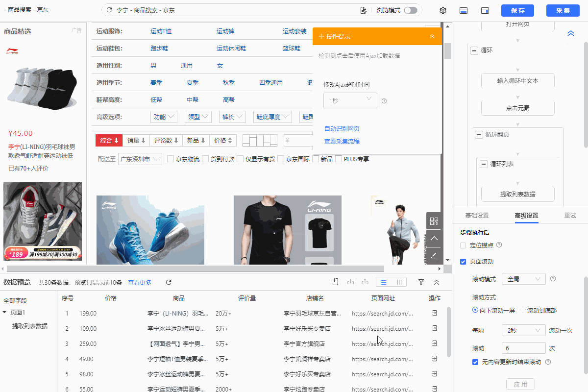The image size is (588, 392).
Task: Enable the 定位锚点 checkbox
Action: 463,245
